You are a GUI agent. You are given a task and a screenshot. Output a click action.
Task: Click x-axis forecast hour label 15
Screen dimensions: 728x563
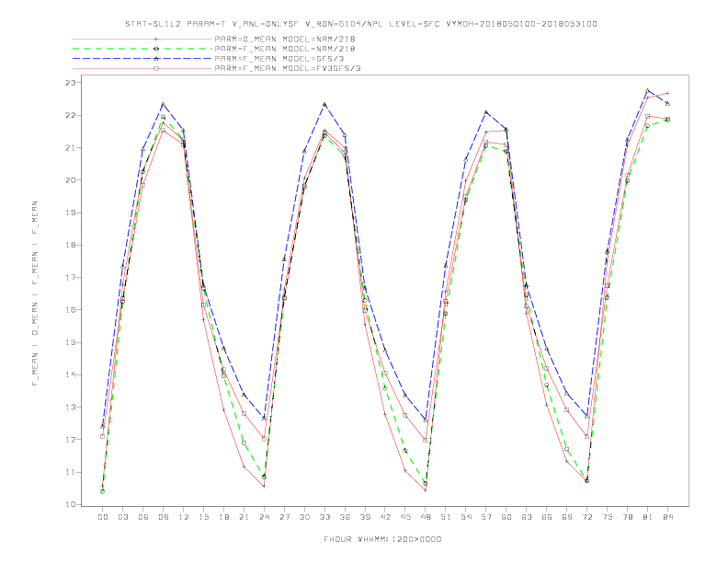click(203, 517)
